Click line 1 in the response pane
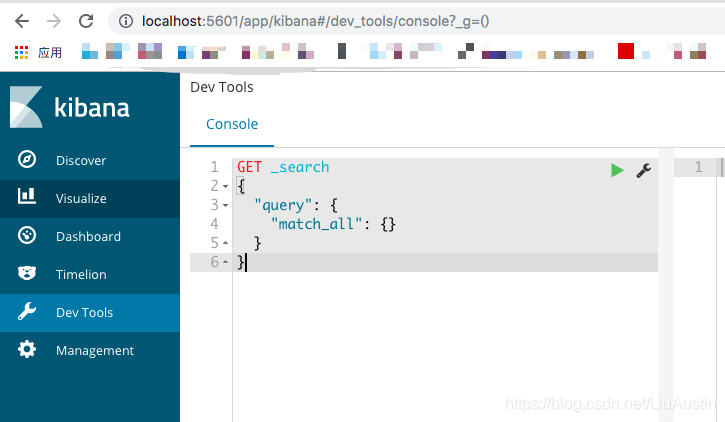725x422 pixels. pos(699,167)
